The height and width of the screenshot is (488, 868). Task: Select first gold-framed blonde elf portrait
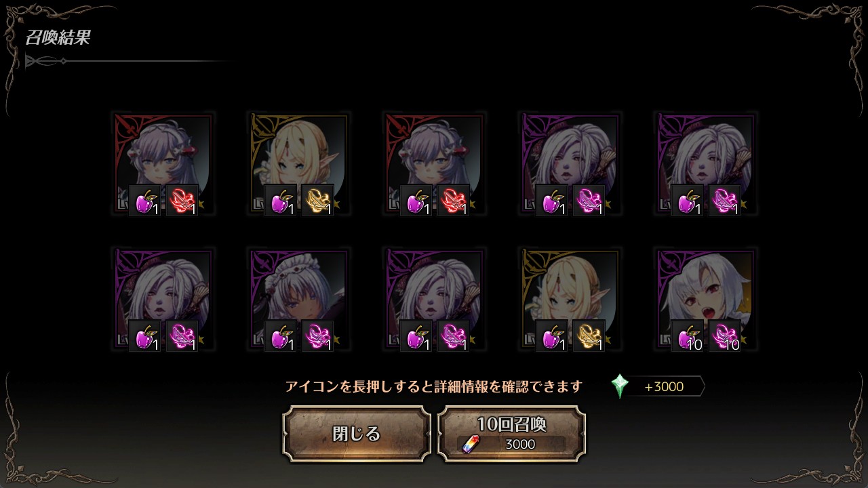pyautogui.click(x=299, y=163)
